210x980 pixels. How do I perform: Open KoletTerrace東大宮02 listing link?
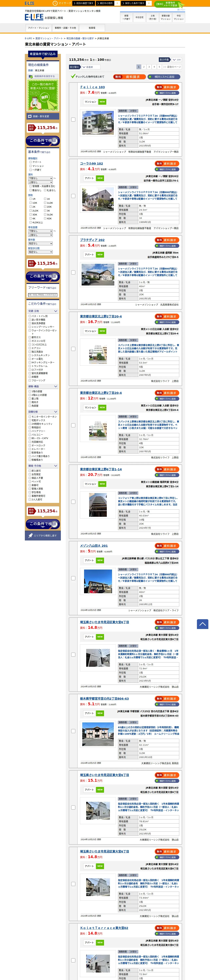[104, 928]
